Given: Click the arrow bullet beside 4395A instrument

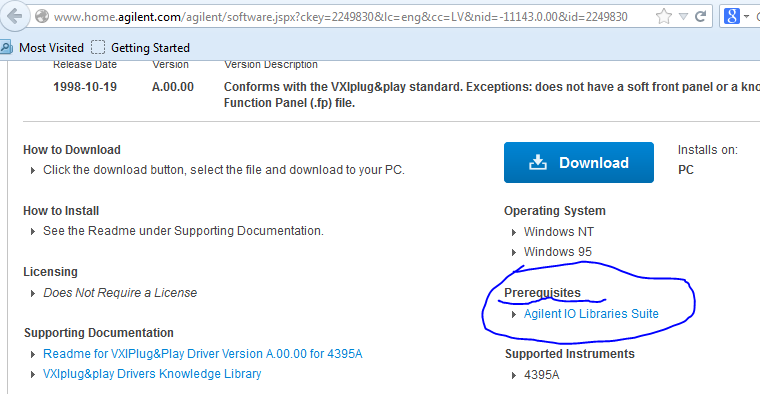Looking at the screenshot, I should [514, 376].
